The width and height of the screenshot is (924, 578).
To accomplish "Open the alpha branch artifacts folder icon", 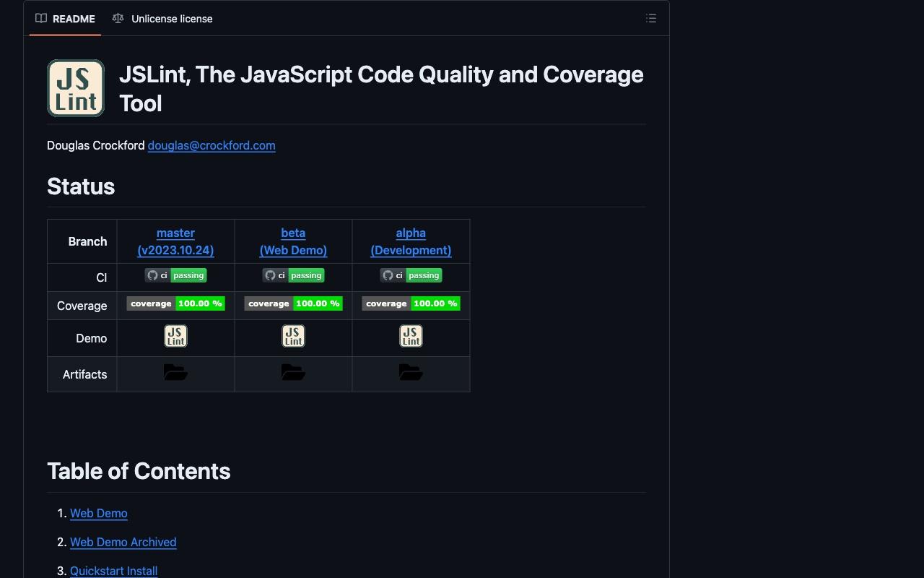I will click(x=411, y=372).
